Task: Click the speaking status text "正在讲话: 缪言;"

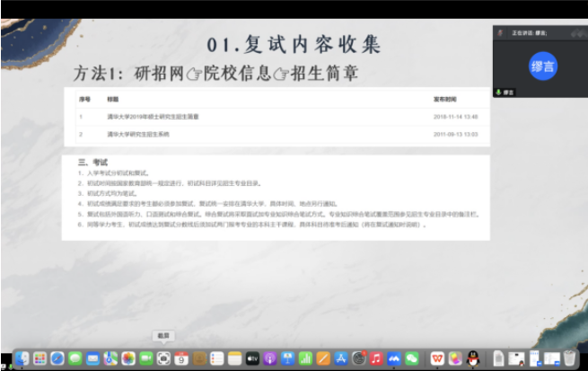Action: (529, 33)
